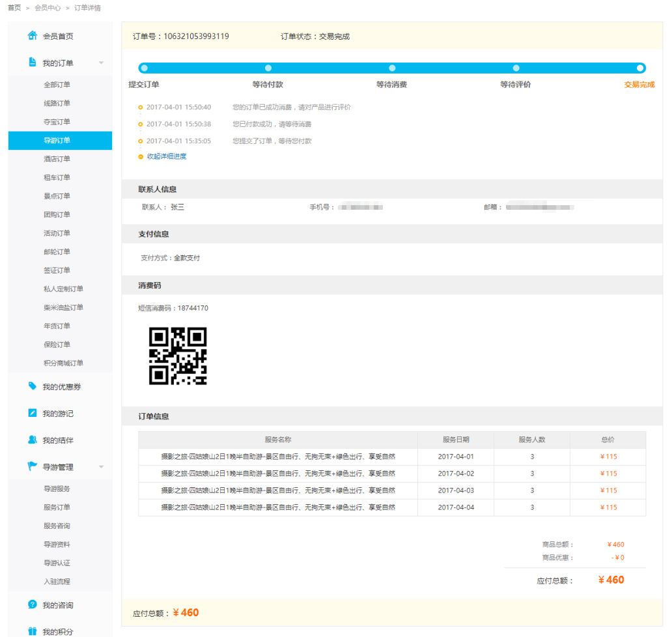Click the consumption QR code image
This screenshot has width=672, height=637.
[x=178, y=356]
